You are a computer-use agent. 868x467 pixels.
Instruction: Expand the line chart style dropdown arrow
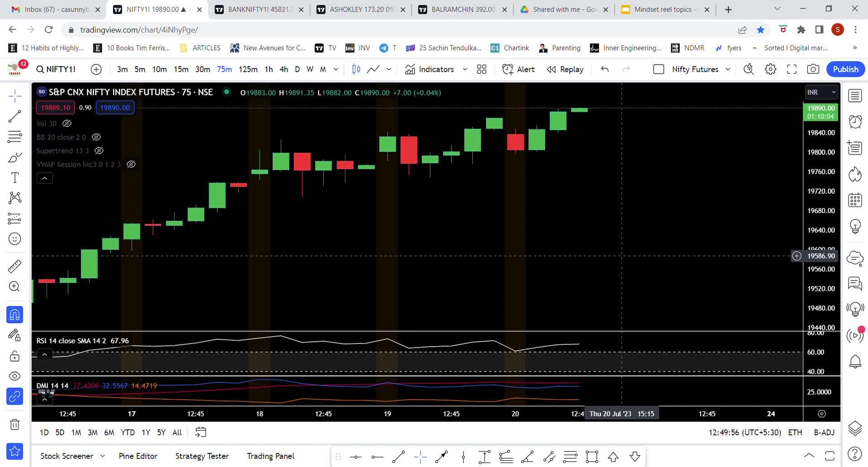click(x=388, y=69)
